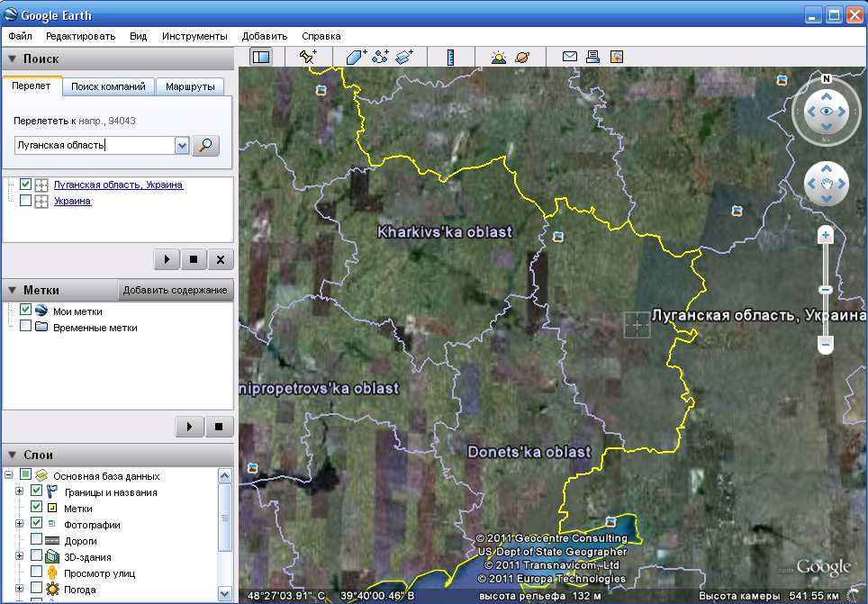Add a placemark with the pushpin icon
This screenshot has height=604, width=868.
point(308,57)
